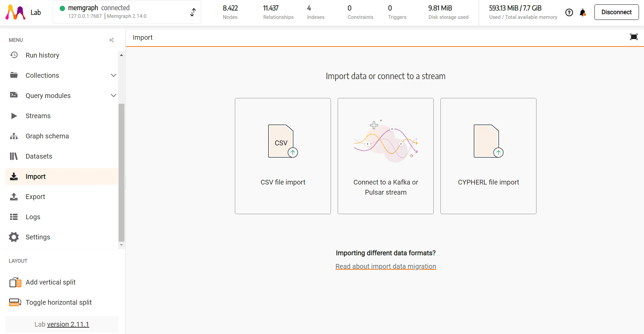Click the Settings gear icon
Image resolution: width=644 pixels, height=334 pixels.
[x=14, y=237]
